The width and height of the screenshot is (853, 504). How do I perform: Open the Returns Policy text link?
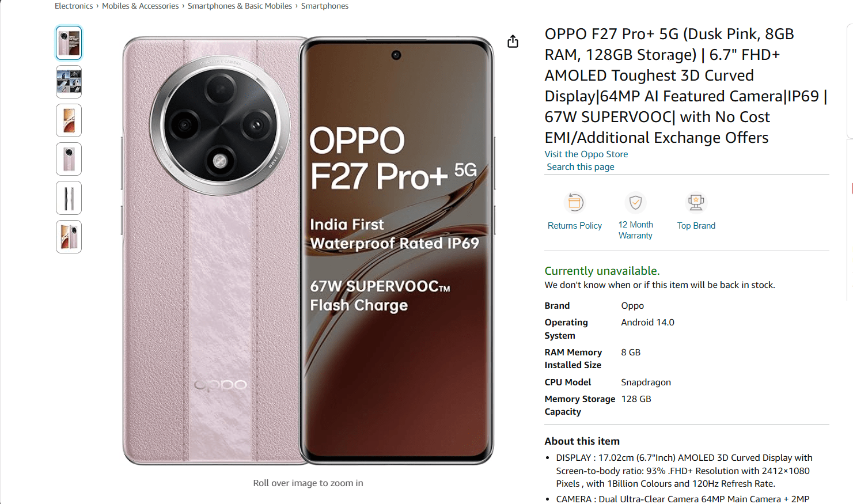(x=575, y=226)
